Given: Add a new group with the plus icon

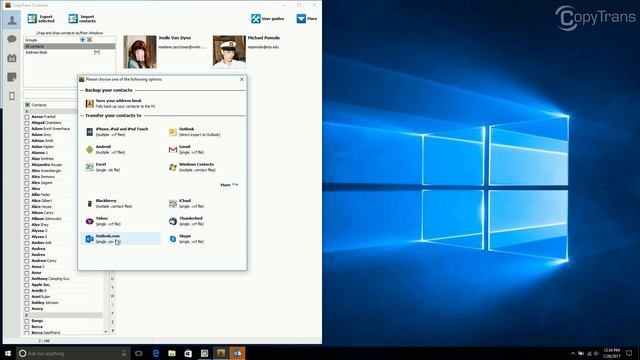Looking at the screenshot, I should pos(82,40).
